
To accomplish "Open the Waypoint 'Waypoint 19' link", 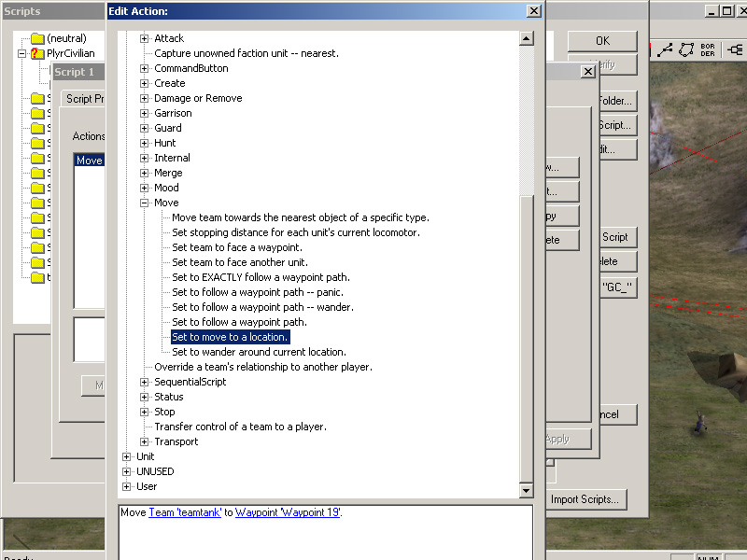I will click(x=288, y=512).
